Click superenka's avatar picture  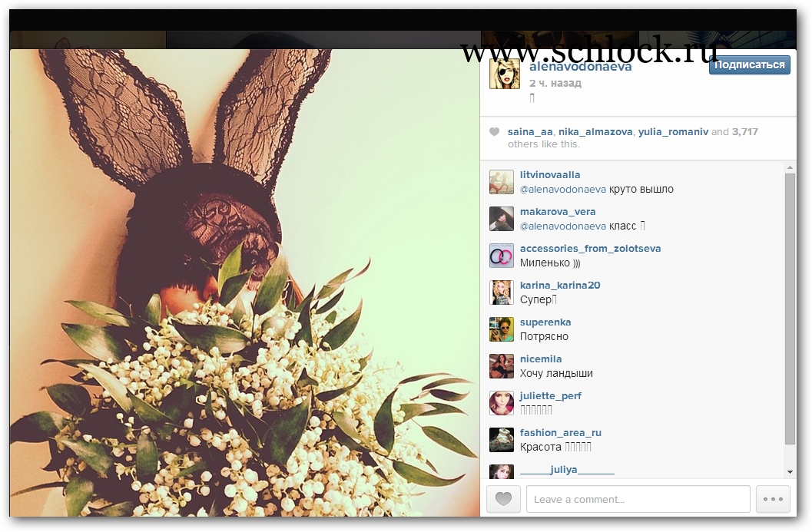click(502, 329)
